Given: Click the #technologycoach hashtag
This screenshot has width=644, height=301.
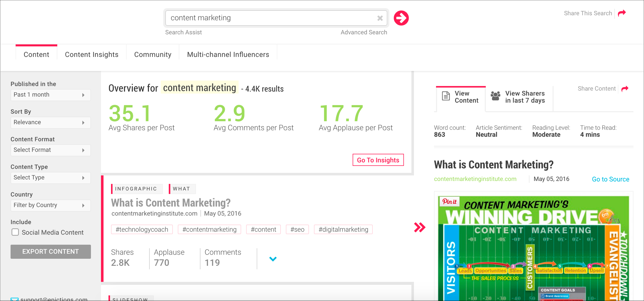Looking at the screenshot, I should (x=142, y=229).
